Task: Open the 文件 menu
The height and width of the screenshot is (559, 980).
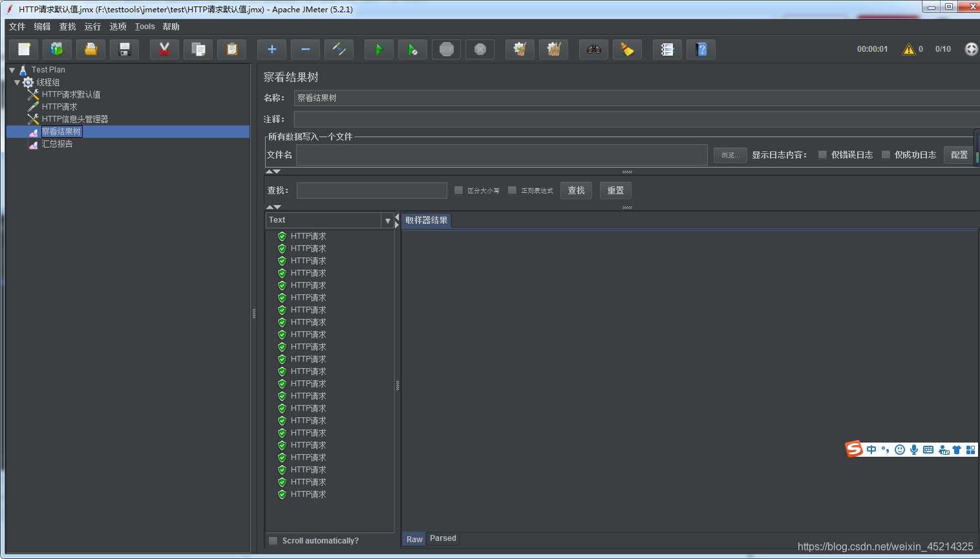Action: tap(17, 27)
